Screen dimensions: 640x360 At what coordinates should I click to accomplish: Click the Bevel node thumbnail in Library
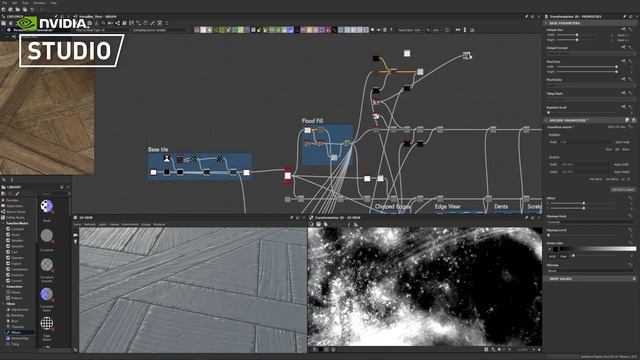coord(47,206)
